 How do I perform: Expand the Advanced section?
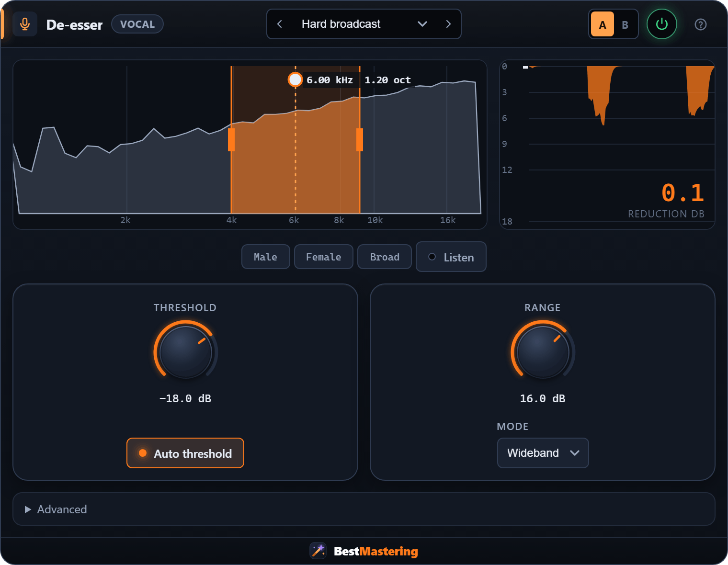(x=364, y=509)
